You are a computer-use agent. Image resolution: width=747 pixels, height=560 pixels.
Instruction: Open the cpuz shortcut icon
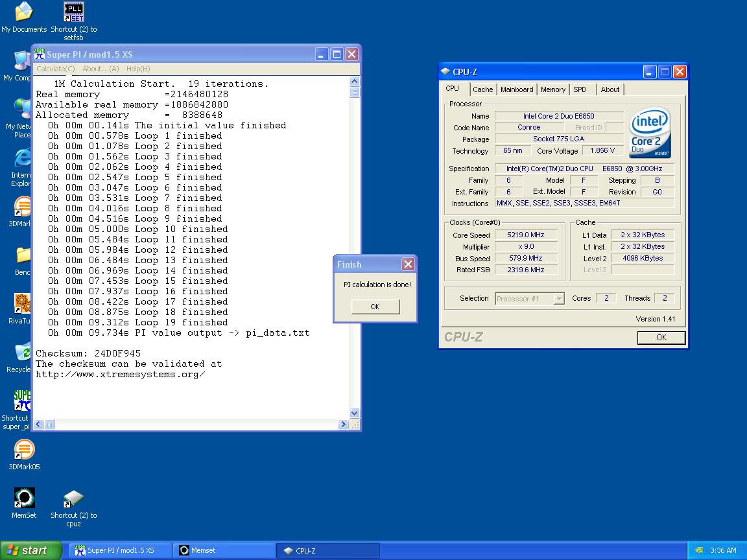[74, 498]
